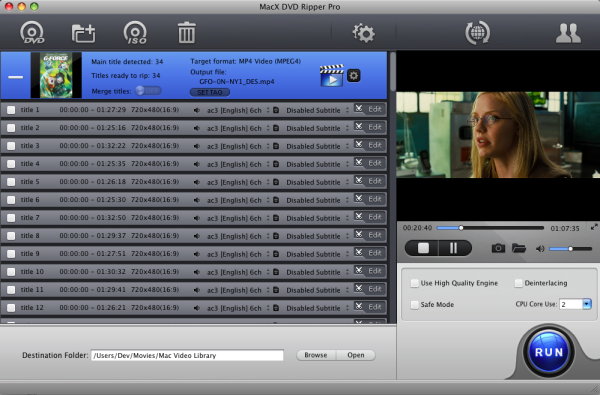
Task: Stop the preview playback
Action: point(423,248)
